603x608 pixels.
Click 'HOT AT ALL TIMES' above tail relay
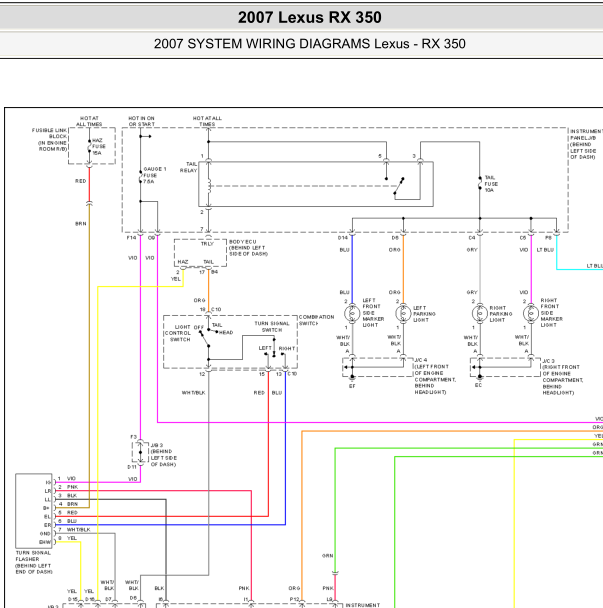207,121
